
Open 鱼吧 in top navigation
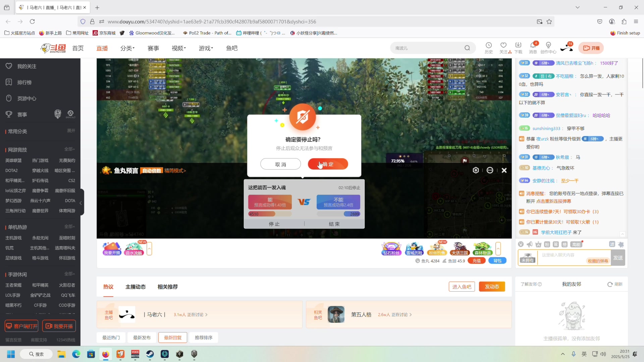[232, 48]
